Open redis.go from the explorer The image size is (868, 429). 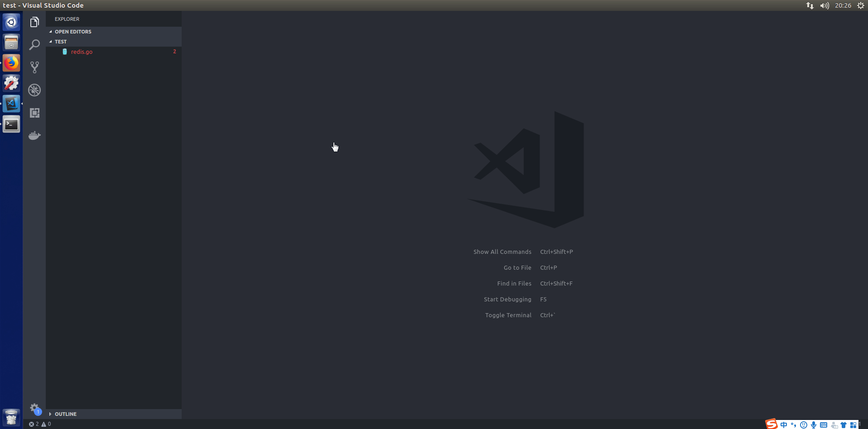tap(82, 52)
